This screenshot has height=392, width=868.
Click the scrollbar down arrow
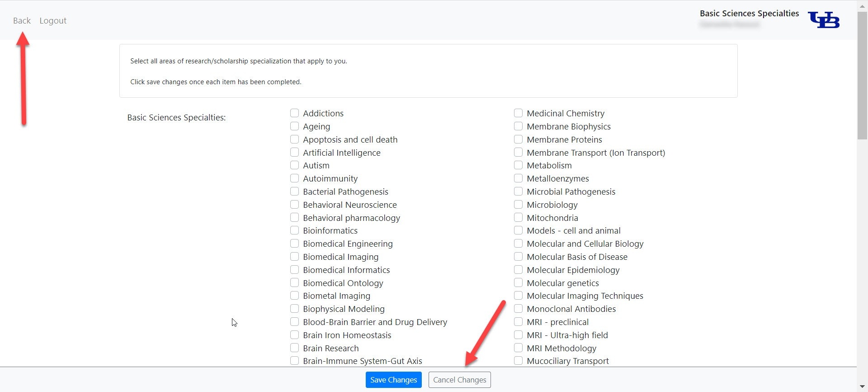click(x=862, y=387)
